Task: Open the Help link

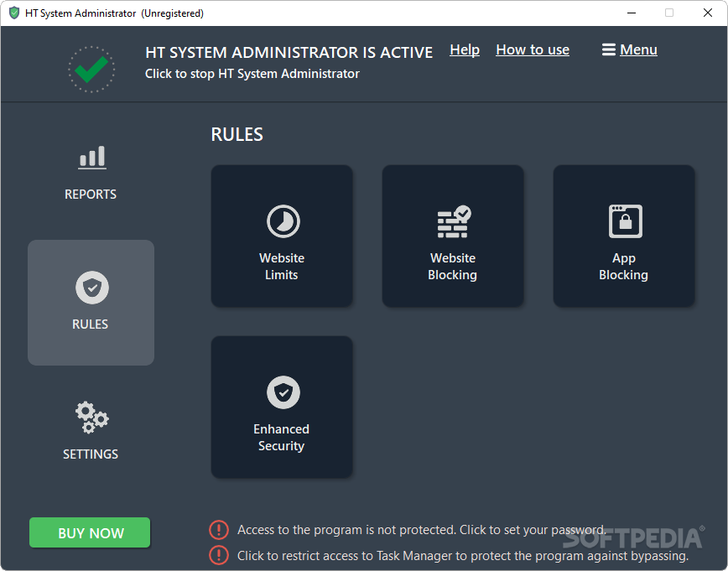Action: (465, 49)
